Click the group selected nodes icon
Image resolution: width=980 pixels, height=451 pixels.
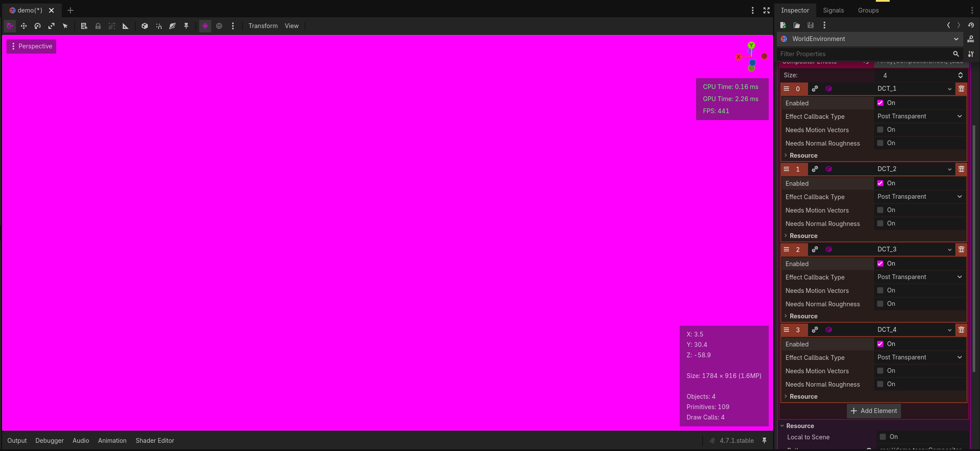click(112, 26)
